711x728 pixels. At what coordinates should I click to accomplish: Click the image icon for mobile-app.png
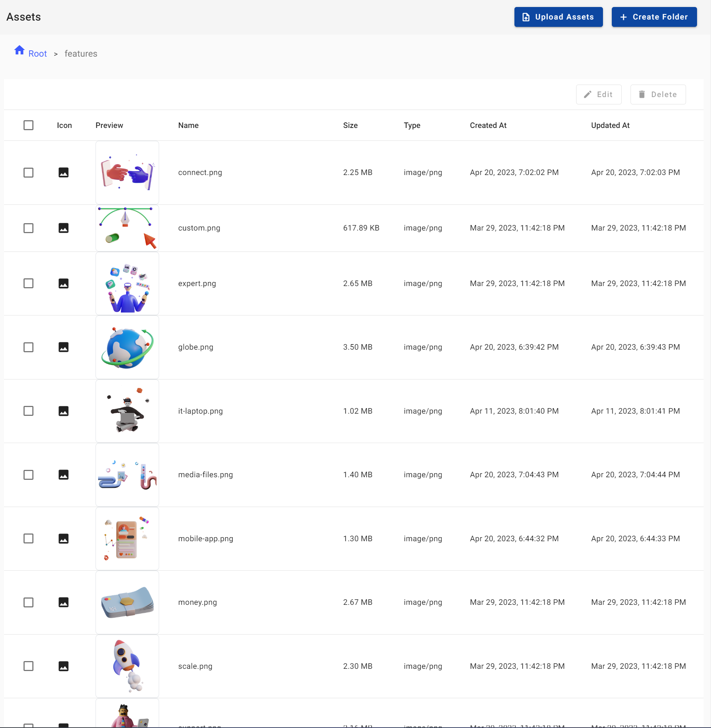pyautogui.click(x=64, y=539)
